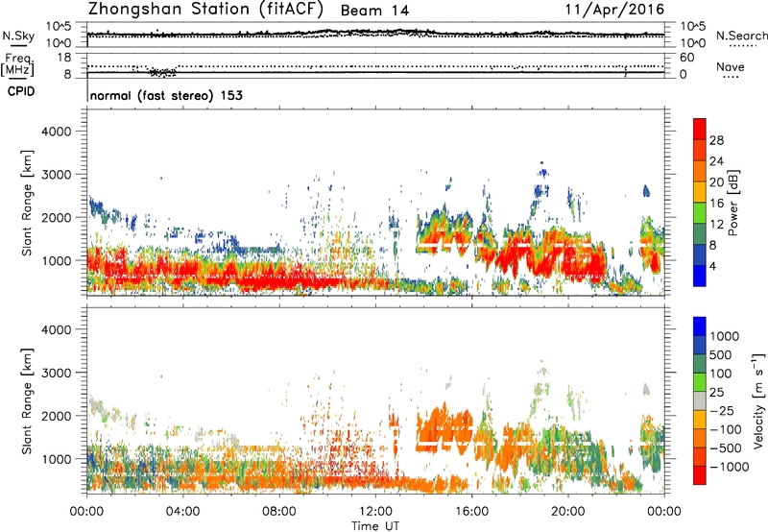Click the yellow 16–20 dB segment of the power colorbar

coord(700,192)
